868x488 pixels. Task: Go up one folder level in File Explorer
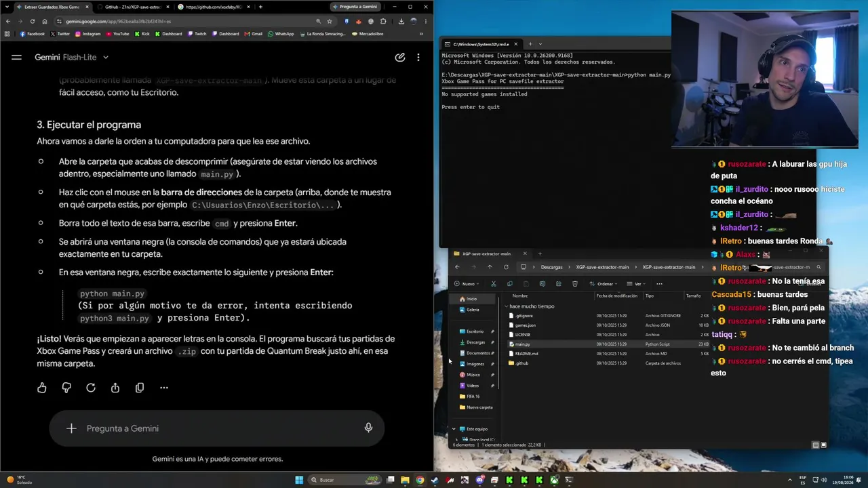coord(490,267)
